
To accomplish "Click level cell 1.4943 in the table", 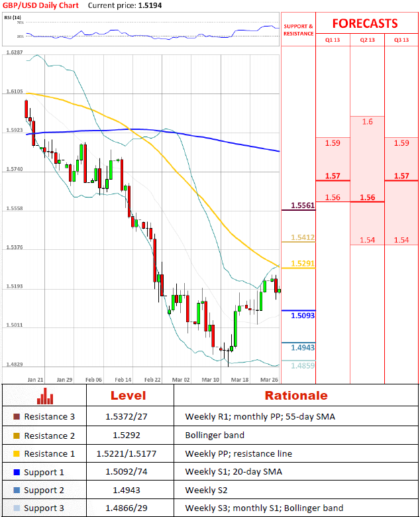I will 127,490.
